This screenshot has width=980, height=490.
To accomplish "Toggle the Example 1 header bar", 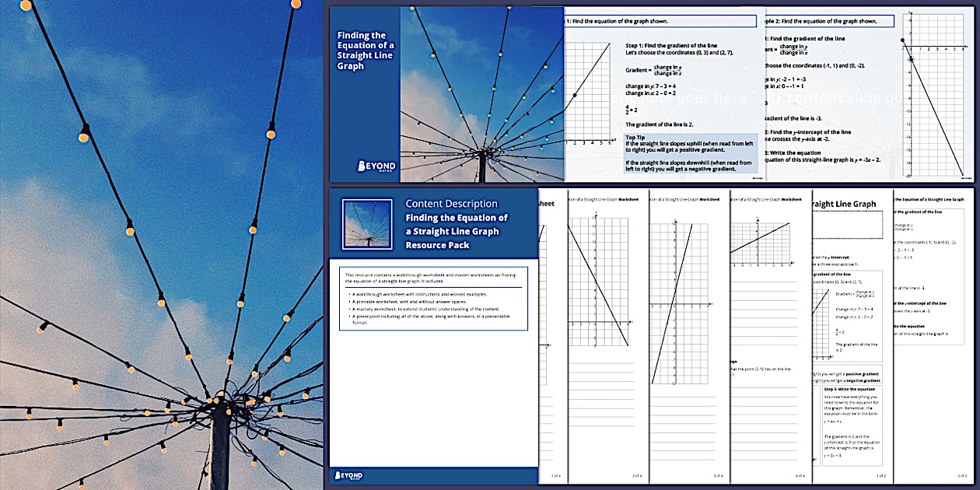I will click(660, 20).
